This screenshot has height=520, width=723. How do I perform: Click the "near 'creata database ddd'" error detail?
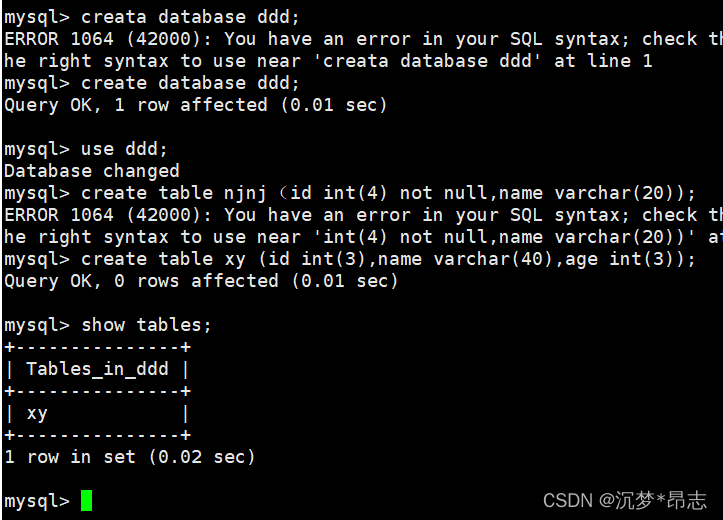pyautogui.click(x=393, y=61)
